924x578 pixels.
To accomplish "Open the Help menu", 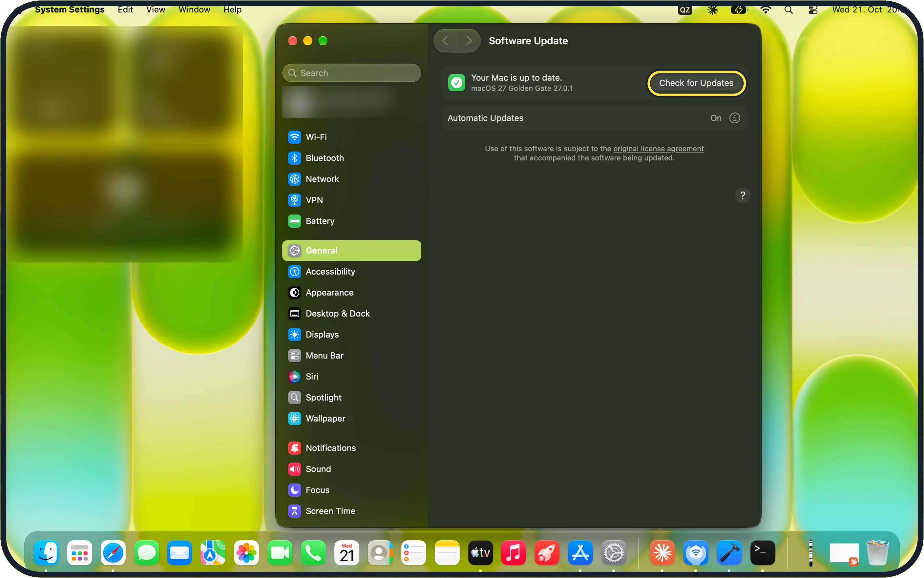I will 232,10.
